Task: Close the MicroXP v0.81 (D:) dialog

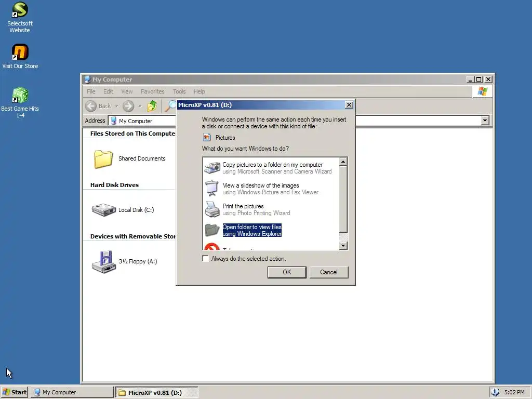Action: (349, 105)
